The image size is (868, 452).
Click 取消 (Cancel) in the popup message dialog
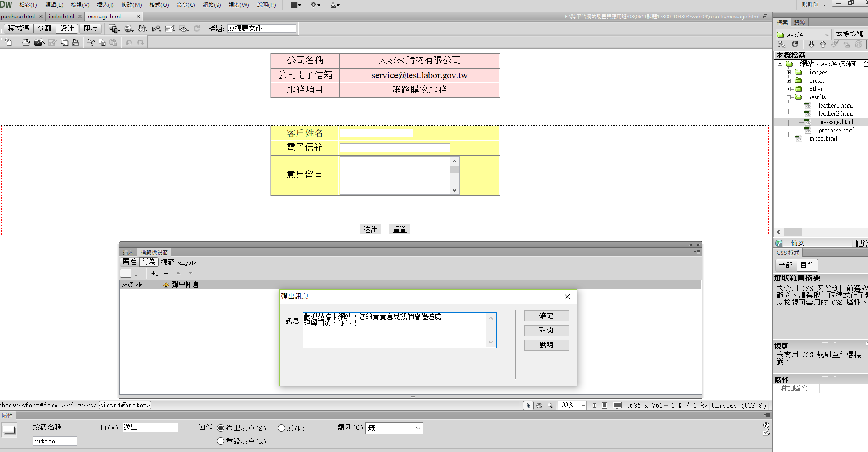click(x=546, y=331)
